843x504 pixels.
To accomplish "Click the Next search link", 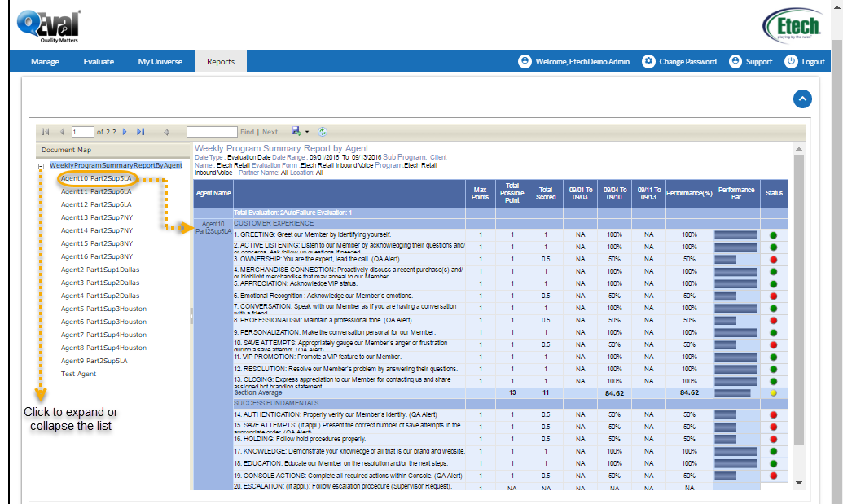I will click(x=270, y=131).
